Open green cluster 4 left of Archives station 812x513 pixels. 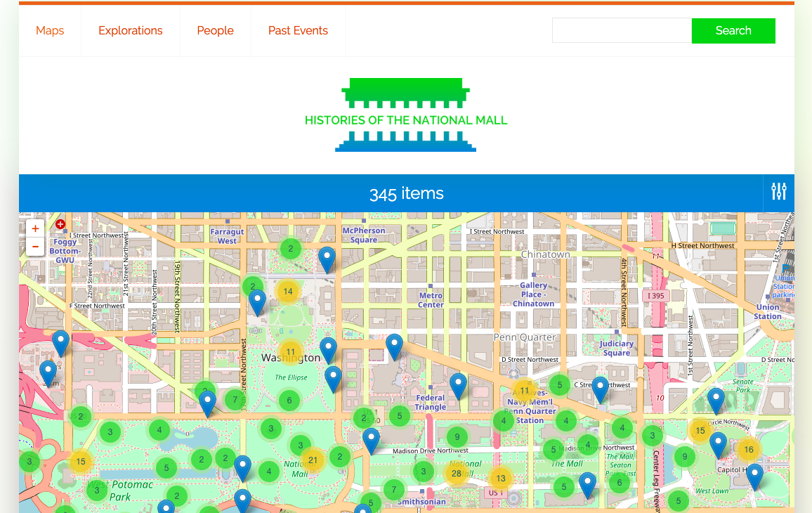click(504, 421)
